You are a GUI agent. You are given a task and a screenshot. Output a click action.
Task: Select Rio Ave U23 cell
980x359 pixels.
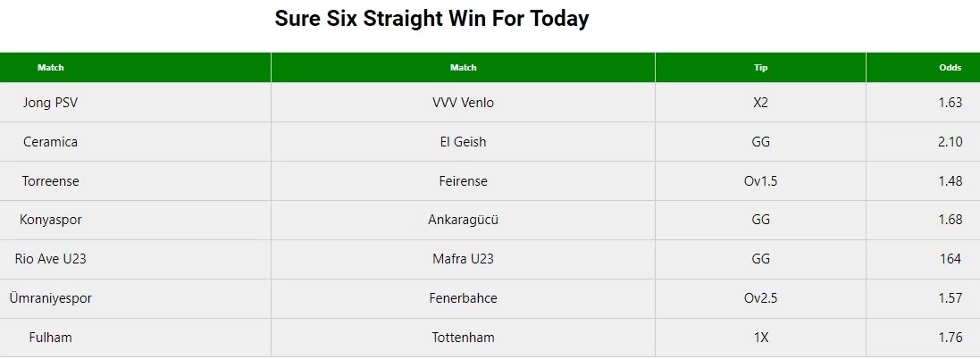pos(51,259)
